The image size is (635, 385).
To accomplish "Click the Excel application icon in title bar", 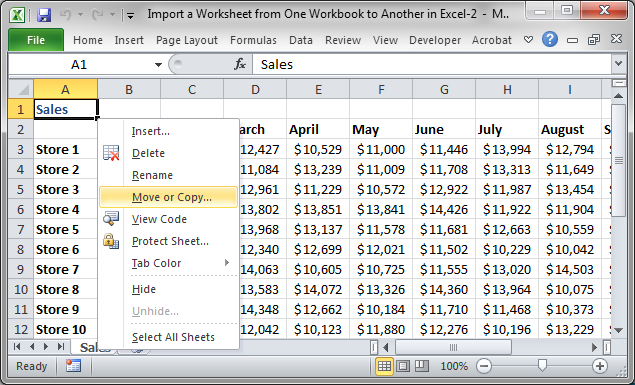I will (17, 15).
